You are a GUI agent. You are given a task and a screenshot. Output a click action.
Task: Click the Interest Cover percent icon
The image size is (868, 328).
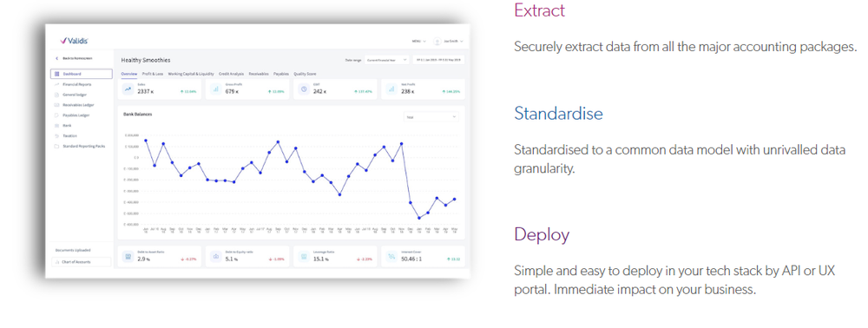click(x=391, y=257)
